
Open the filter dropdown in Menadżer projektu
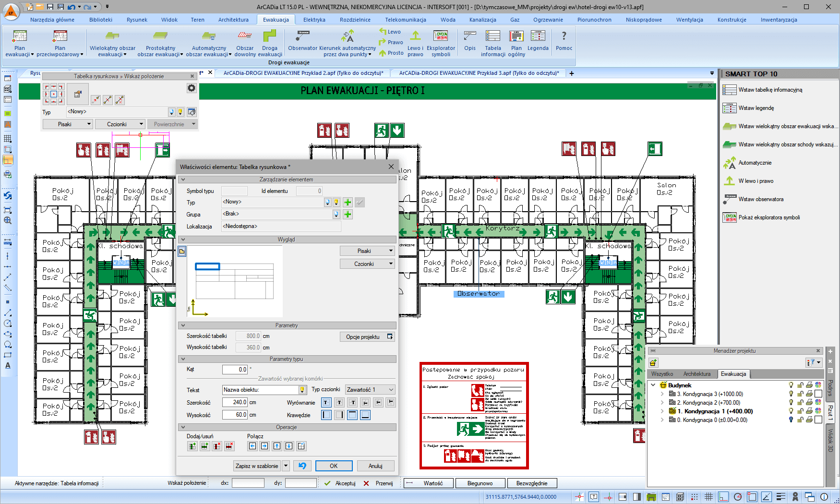pos(815,362)
